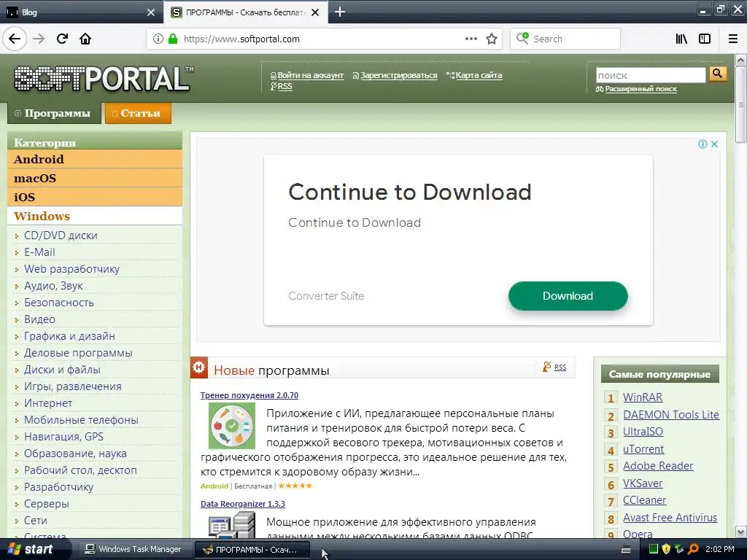The width and height of the screenshot is (747, 560).
Task: Click the search engine icon in Search box
Action: [522, 38]
